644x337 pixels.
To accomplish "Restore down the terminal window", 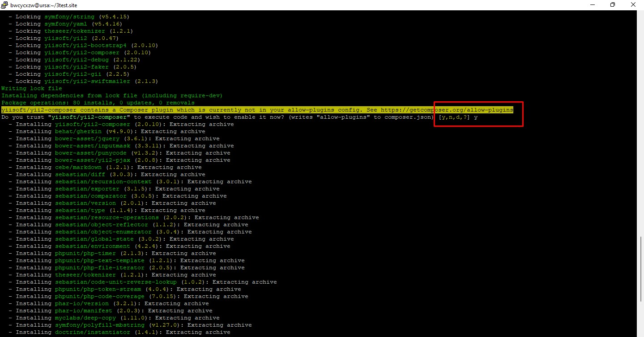I will pyautogui.click(x=613, y=4).
